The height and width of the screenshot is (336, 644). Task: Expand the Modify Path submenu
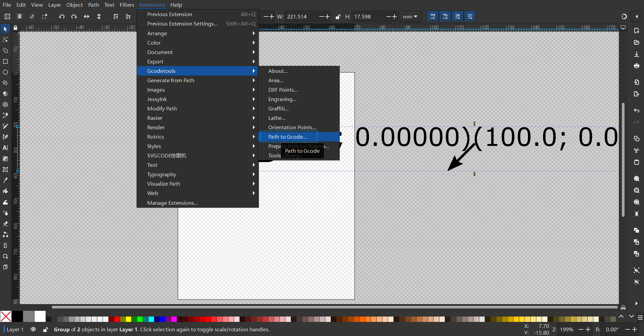pos(198,108)
